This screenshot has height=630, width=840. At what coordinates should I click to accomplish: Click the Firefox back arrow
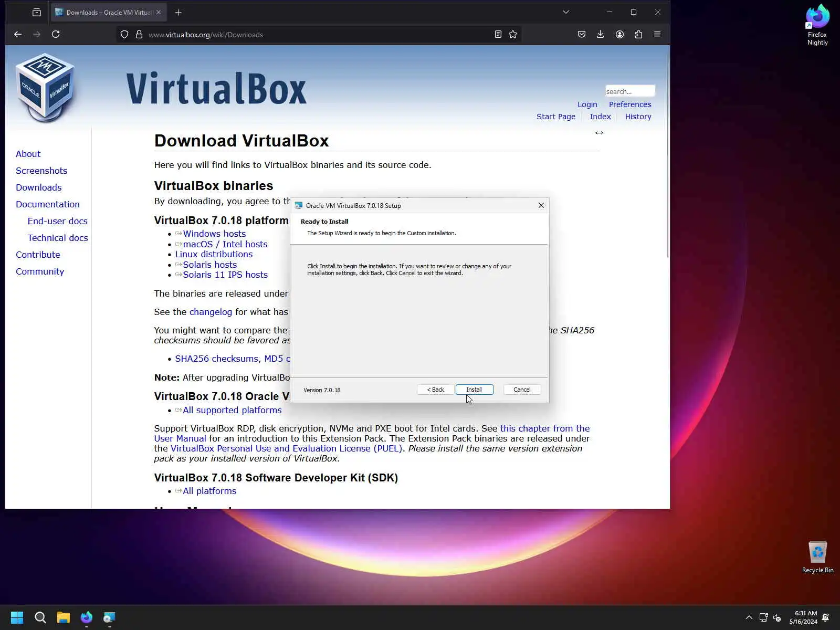(x=18, y=34)
